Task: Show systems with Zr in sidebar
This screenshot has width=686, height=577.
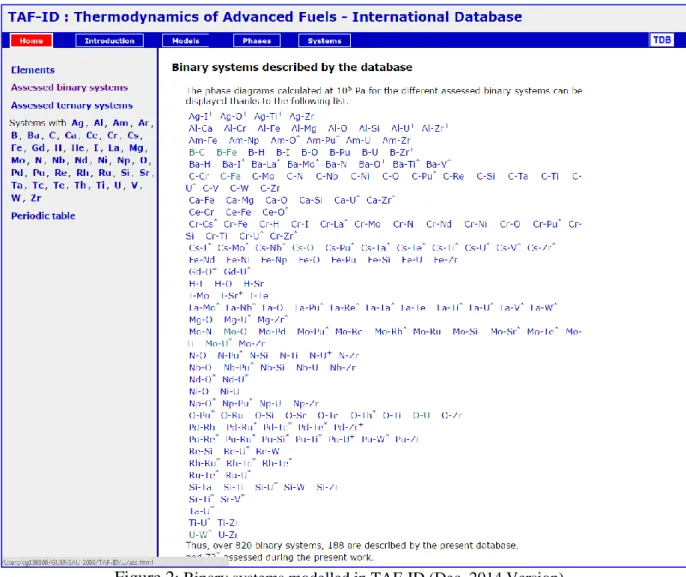Action: (36, 198)
